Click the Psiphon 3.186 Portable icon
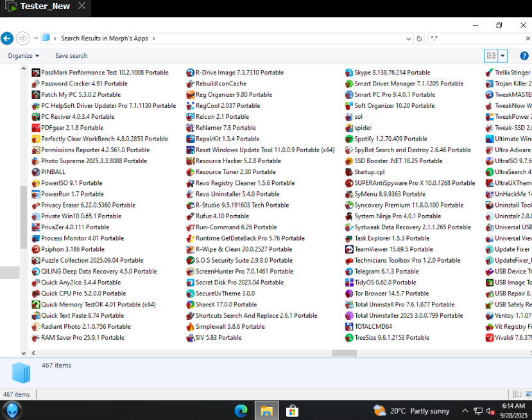 (36, 249)
